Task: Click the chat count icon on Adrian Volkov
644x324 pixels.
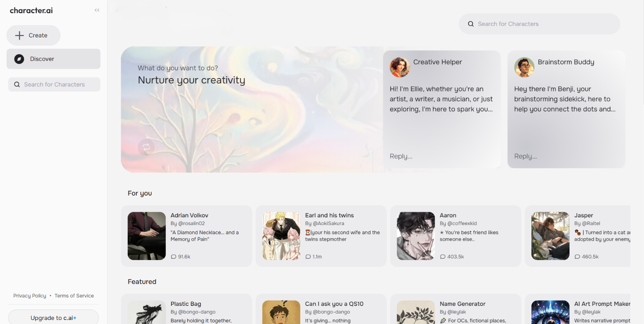Action: point(173,257)
